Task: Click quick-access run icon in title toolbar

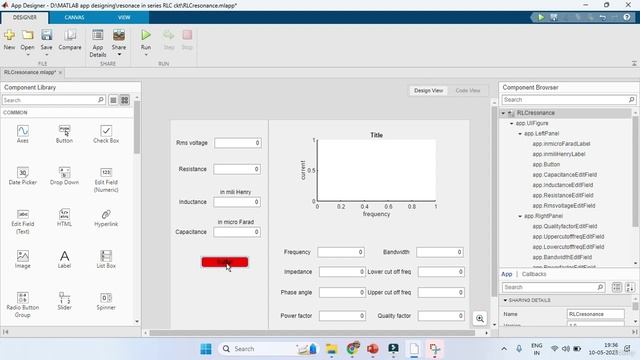Action: [541, 17]
